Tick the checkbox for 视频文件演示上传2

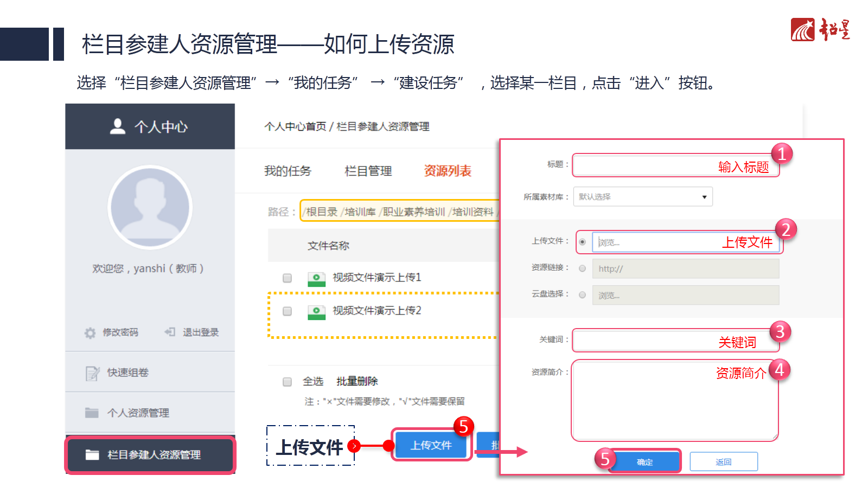287,311
